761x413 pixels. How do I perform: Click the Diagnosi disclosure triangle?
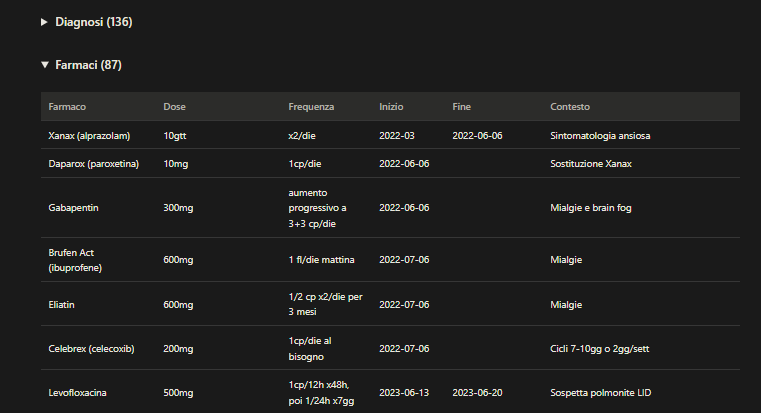[44, 22]
